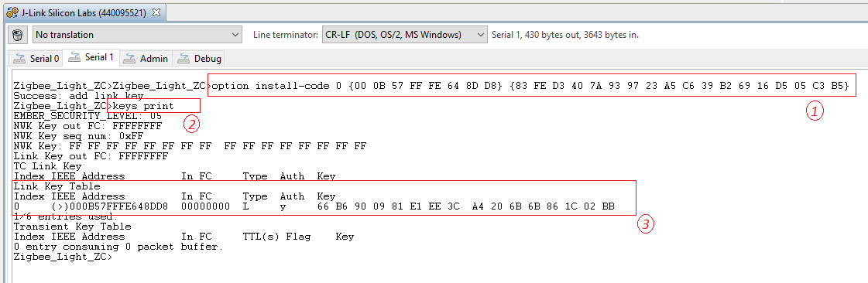
Task: Select link key table row index 0
Action: (x=314, y=206)
